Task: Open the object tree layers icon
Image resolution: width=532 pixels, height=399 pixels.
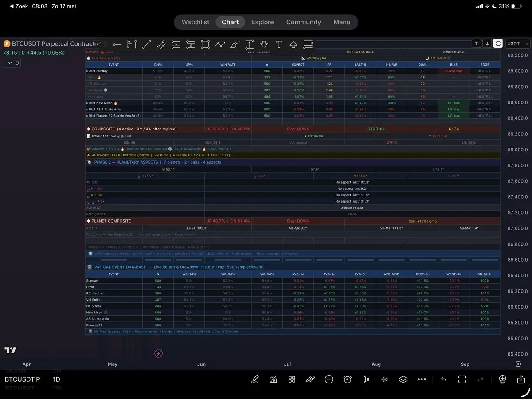Action: tap(403, 379)
